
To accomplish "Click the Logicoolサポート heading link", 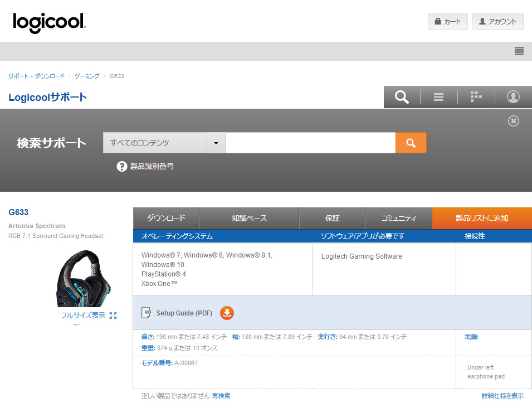I will point(47,97).
